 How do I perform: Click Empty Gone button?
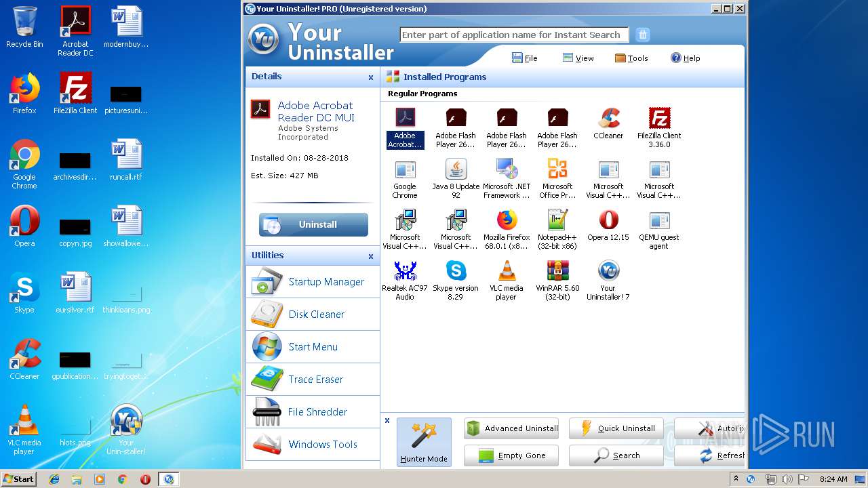[511, 455]
